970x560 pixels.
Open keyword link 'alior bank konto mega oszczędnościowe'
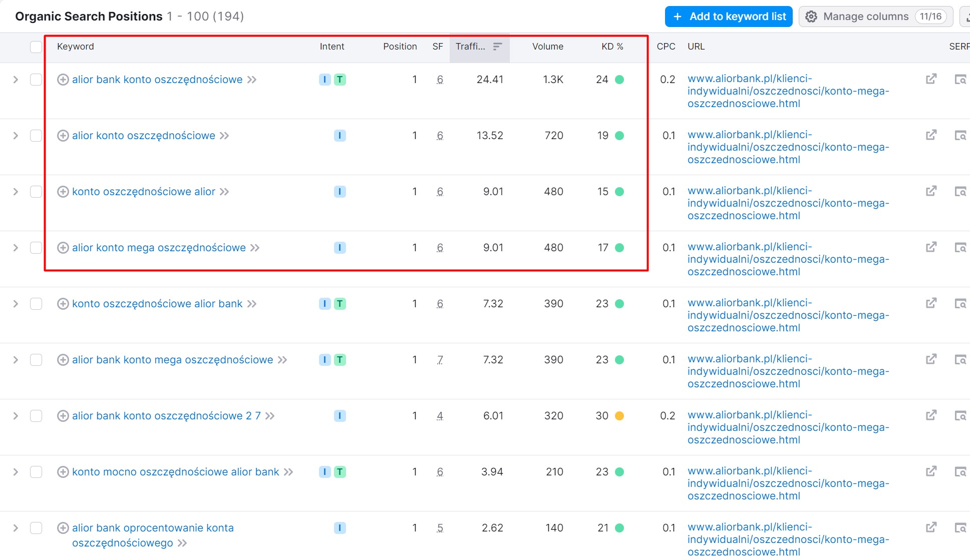(x=173, y=360)
